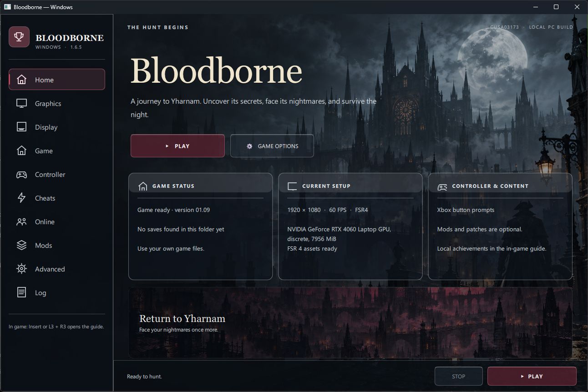The height and width of the screenshot is (392, 588).
Task: Click 'Xbox button prompts' text
Action: tap(466, 210)
